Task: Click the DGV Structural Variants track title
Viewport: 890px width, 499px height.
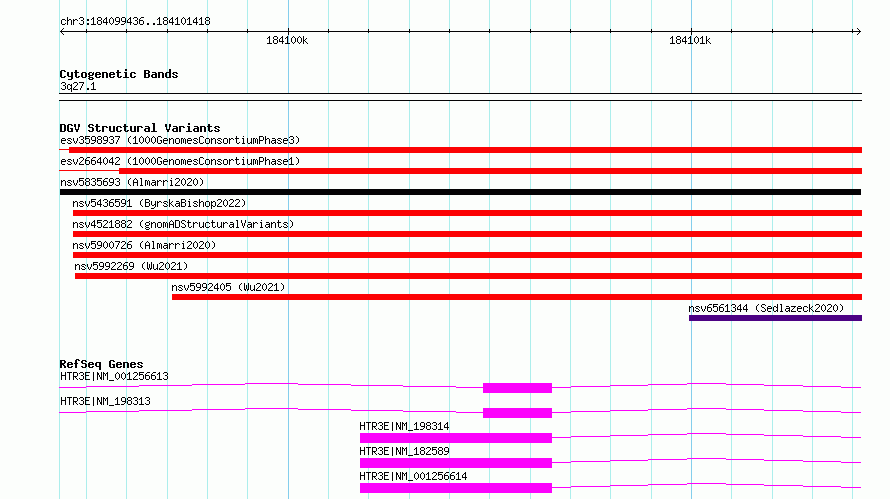Action: [x=140, y=128]
